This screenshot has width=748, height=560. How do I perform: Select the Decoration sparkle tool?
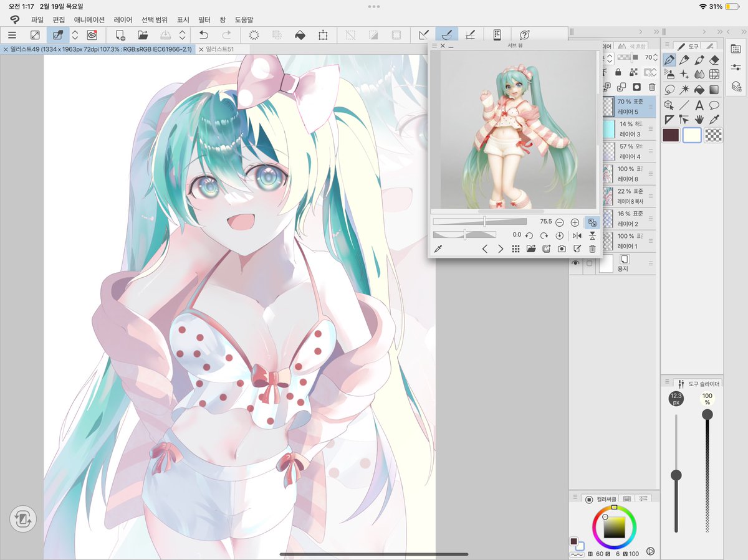(684, 75)
